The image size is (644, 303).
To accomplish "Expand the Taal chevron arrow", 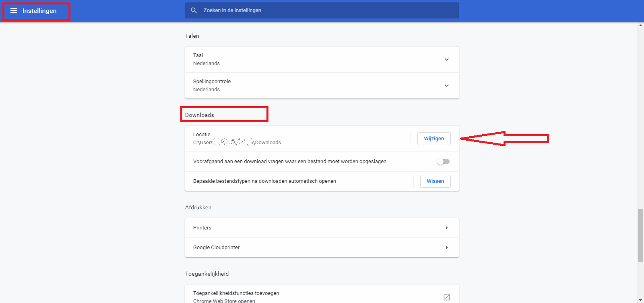I will [x=446, y=59].
